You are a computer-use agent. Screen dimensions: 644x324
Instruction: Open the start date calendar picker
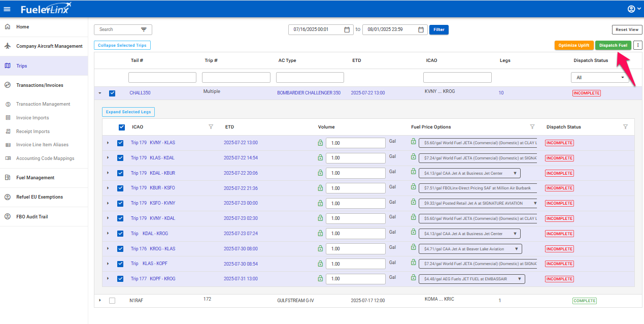click(347, 29)
